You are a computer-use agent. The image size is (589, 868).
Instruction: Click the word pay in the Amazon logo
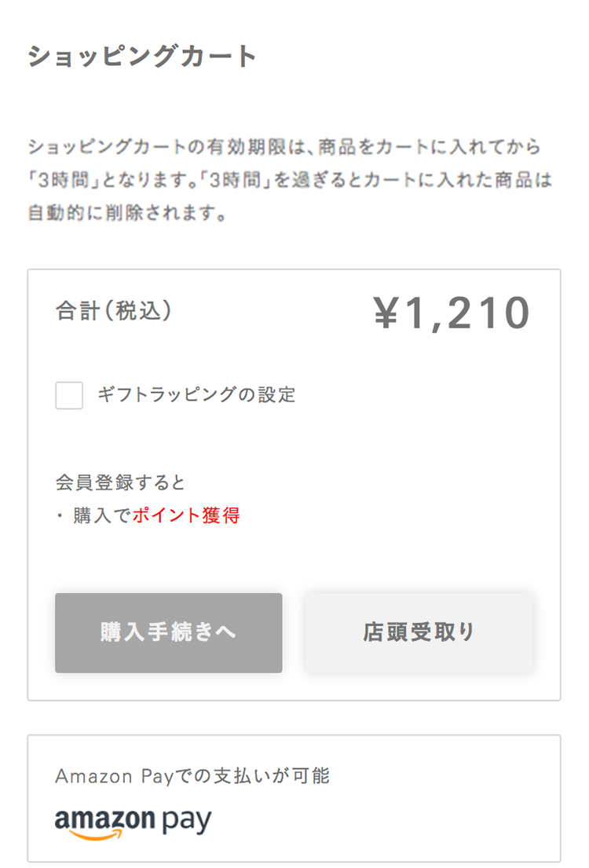tap(187, 821)
